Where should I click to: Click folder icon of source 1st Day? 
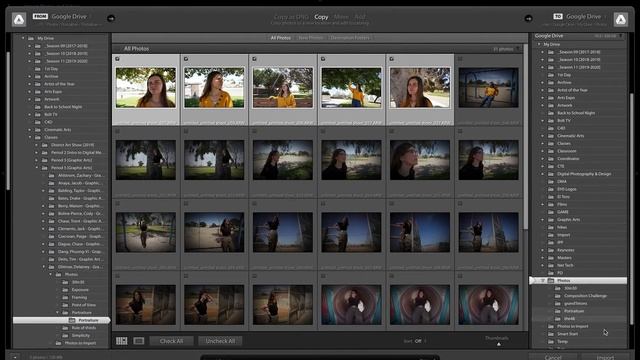(38, 69)
